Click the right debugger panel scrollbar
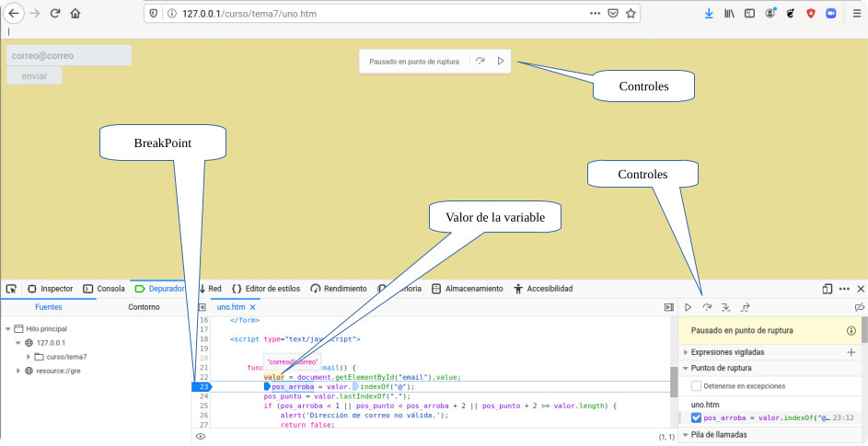868x446 pixels. pyautogui.click(x=864, y=330)
